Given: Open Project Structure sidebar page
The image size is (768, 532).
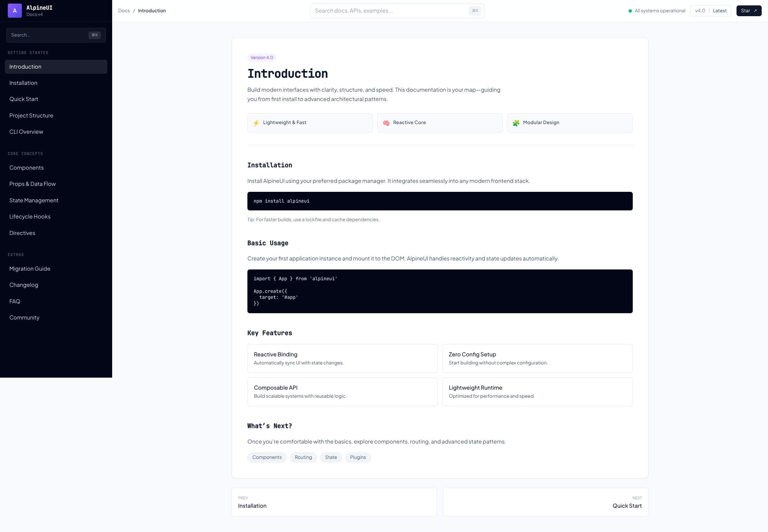Looking at the screenshot, I should pyautogui.click(x=56, y=116).
